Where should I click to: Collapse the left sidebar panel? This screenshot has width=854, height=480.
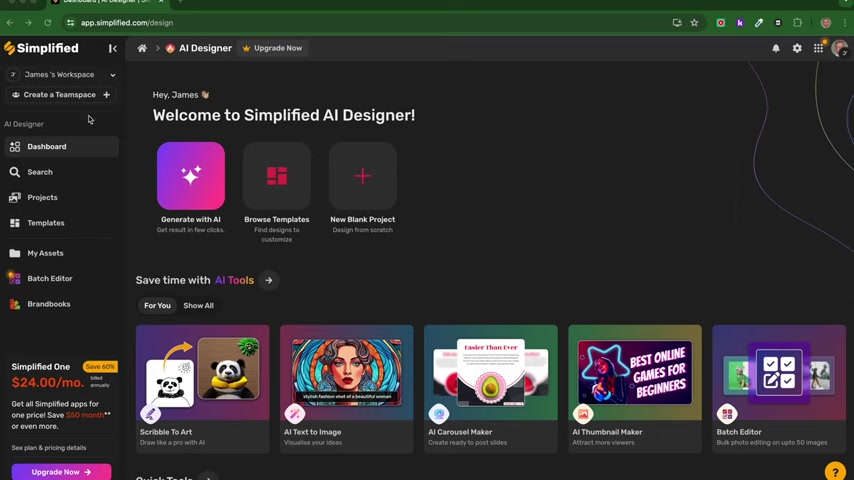coord(113,48)
